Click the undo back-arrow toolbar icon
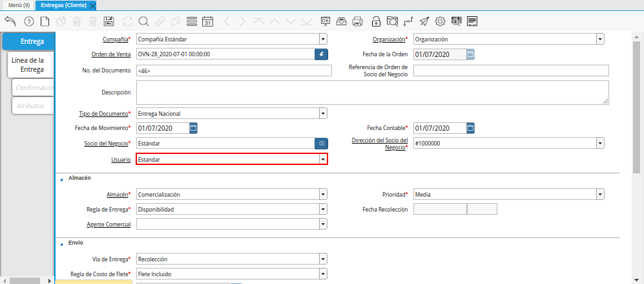This screenshot has width=644, height=284. click(10, 21)
